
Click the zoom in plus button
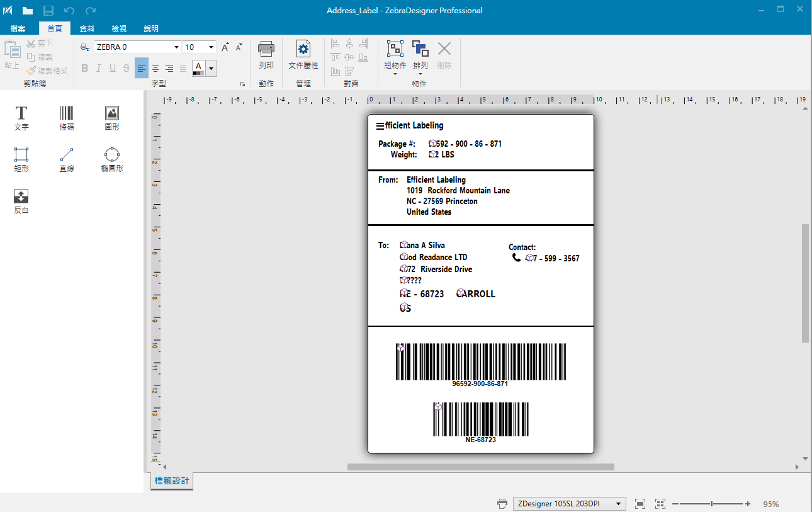coord(748,504)
